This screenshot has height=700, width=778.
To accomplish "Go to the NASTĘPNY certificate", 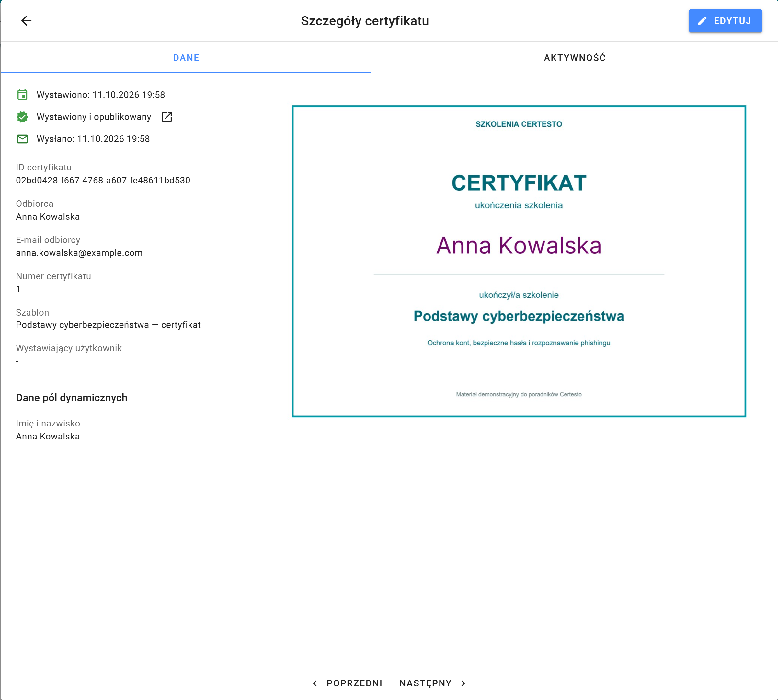I will click(432, 683).
